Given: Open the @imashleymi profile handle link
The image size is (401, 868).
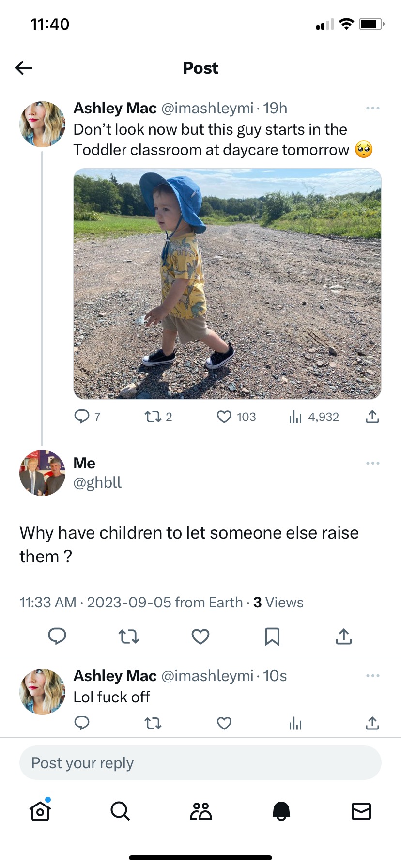Looking at the screenshot, I should [207, 108].
